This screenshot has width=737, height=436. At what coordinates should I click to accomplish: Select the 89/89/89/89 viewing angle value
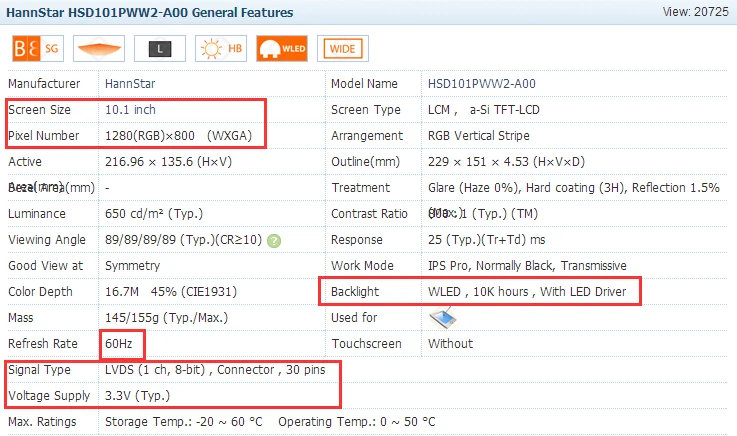click(183, 240)
